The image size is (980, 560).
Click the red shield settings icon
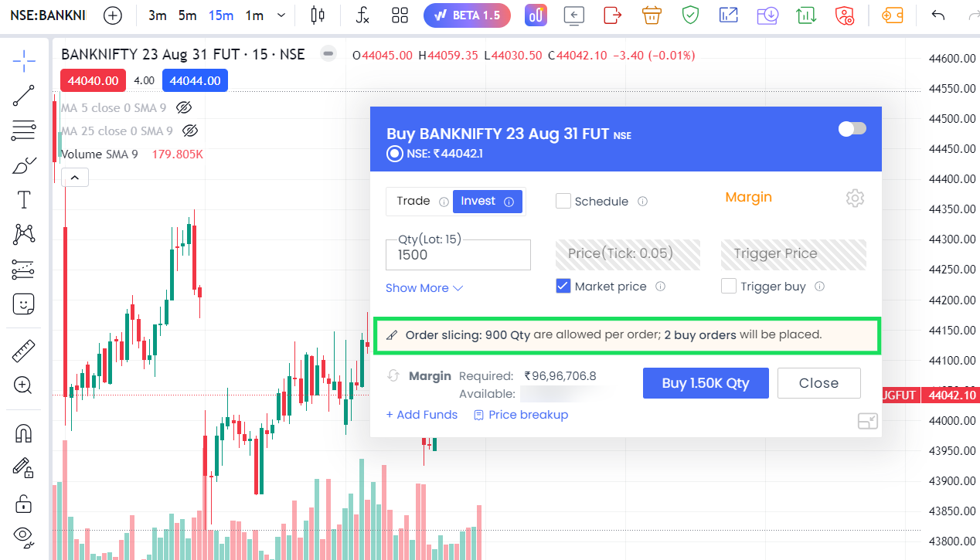click(x=845, y=15)
